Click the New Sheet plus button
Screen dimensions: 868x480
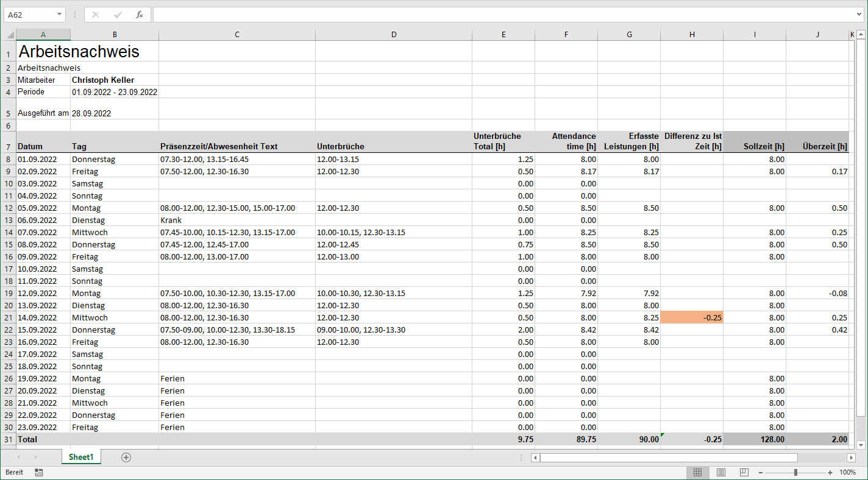coord(126,456)
